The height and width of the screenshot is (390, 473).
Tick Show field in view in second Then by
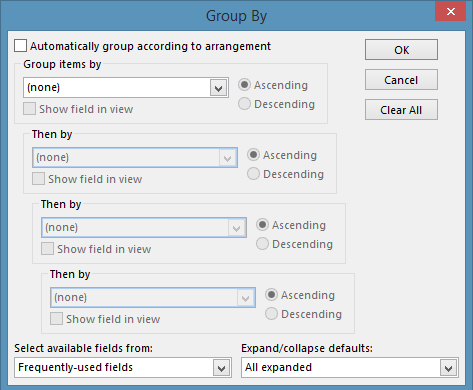(x=47, y=249)
